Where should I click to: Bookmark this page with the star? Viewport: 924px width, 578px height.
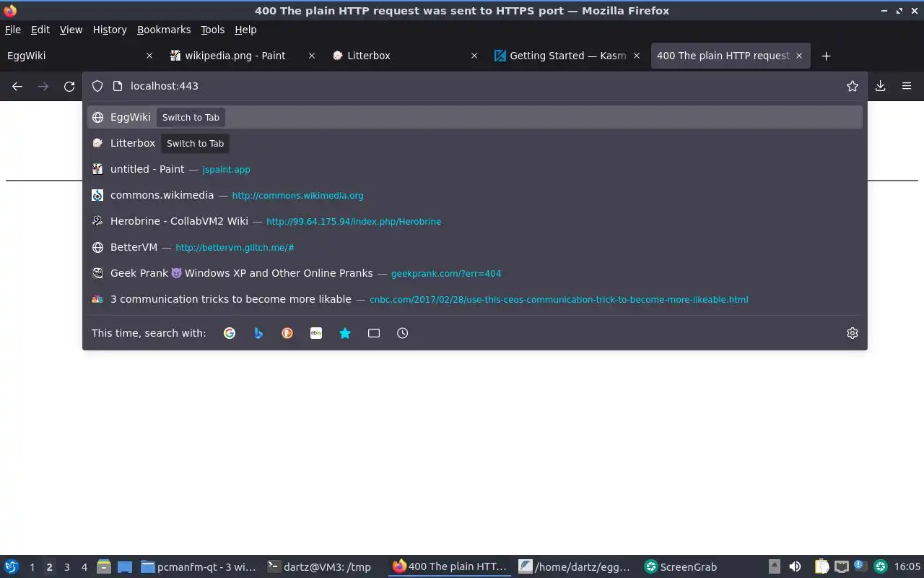click(x=853, y=86)
